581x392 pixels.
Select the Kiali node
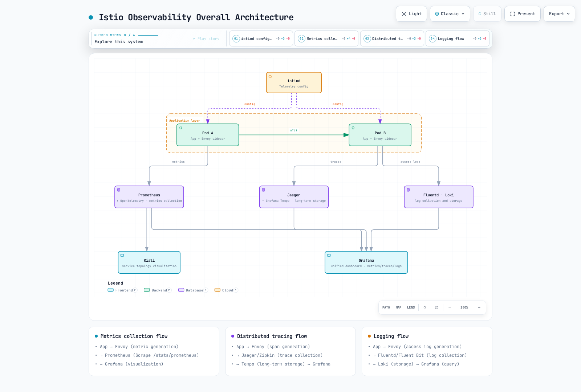[149, 262]
